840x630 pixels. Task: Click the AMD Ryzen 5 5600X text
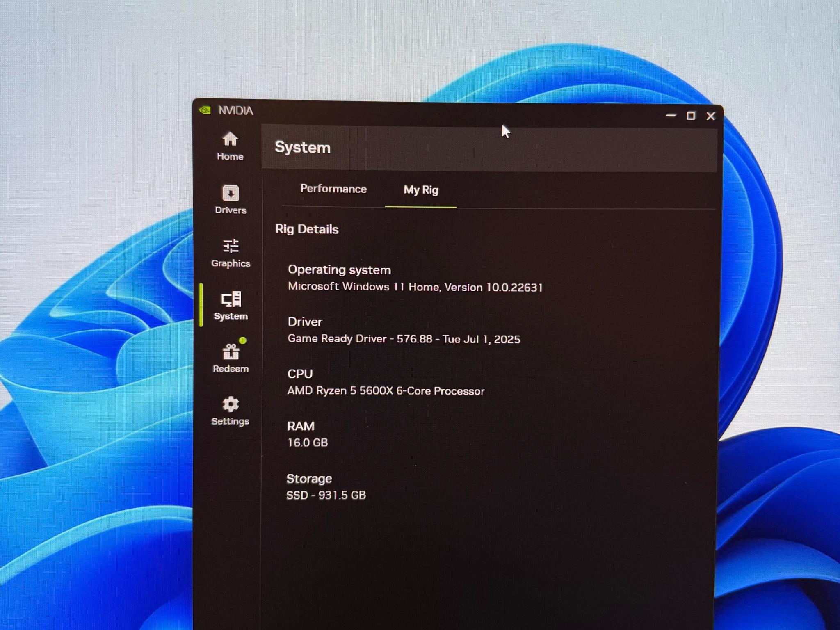click(x=386, y=390)
